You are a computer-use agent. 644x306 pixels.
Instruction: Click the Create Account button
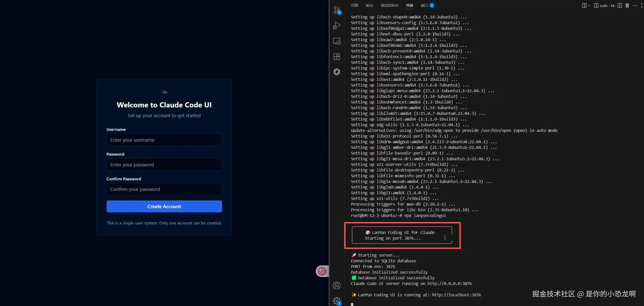(164, 206)
